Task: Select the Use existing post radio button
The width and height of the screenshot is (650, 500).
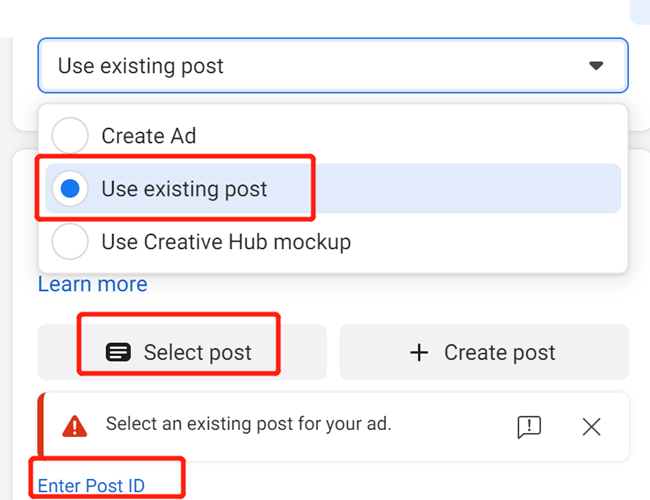Action: tap(70, 188)
